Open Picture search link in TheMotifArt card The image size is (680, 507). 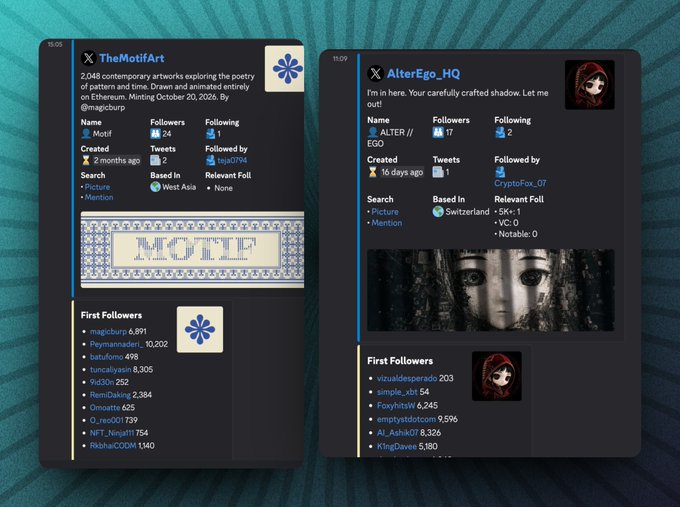(x=97, y=187)
